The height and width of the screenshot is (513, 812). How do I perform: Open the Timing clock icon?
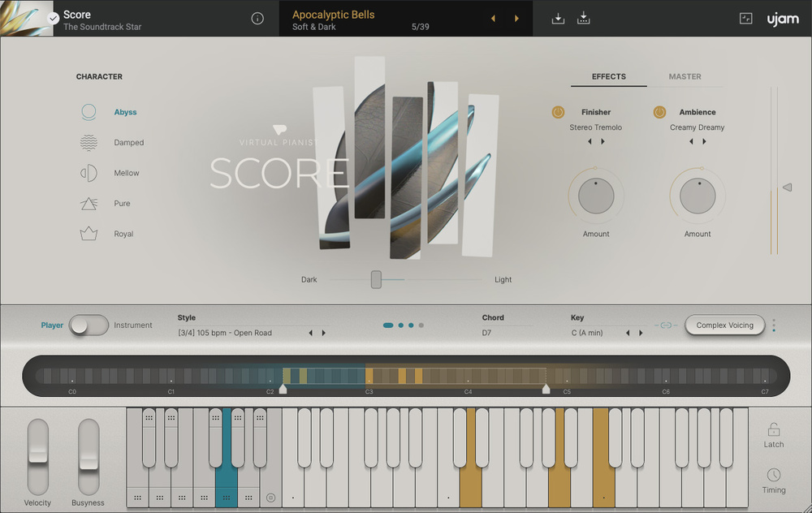774,475
